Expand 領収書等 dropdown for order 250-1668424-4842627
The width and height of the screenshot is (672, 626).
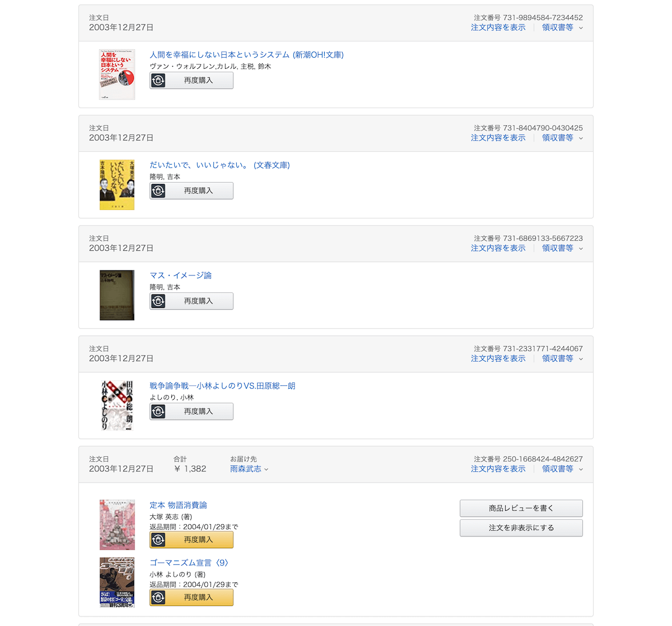[562, 469]
